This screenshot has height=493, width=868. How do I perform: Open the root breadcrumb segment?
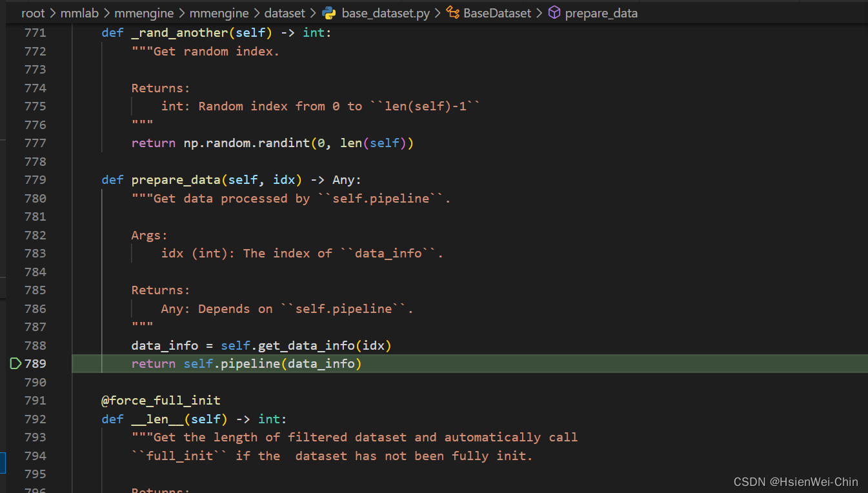[x=33, y=13]
